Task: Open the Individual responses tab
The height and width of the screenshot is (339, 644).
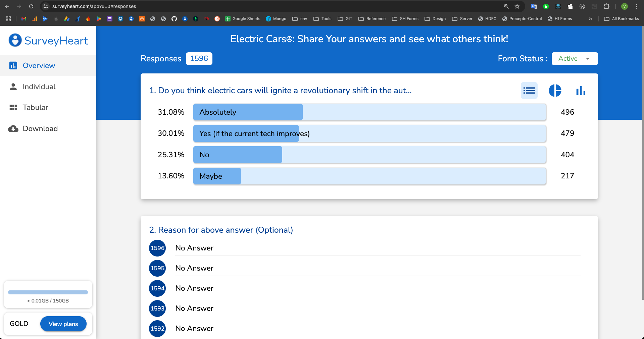Action: coord(39,87)
